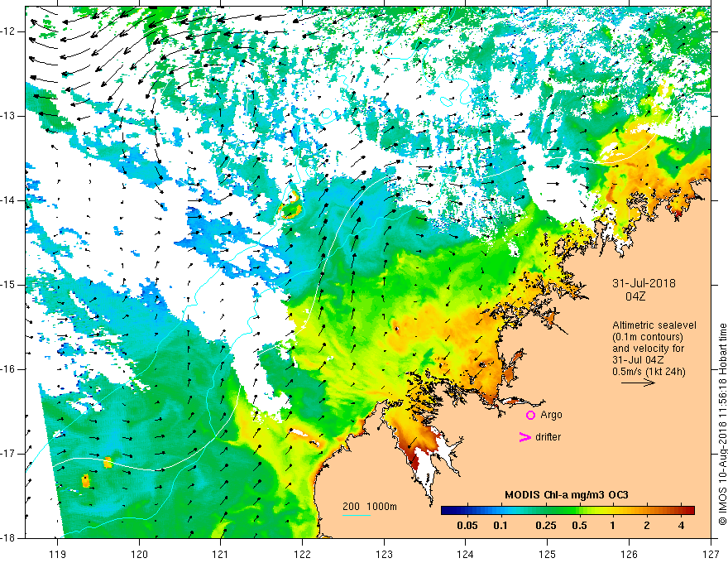Viewport: 728px width, 563px height.
Task: Click longitude axis label 120
Action: coord(139,554)
